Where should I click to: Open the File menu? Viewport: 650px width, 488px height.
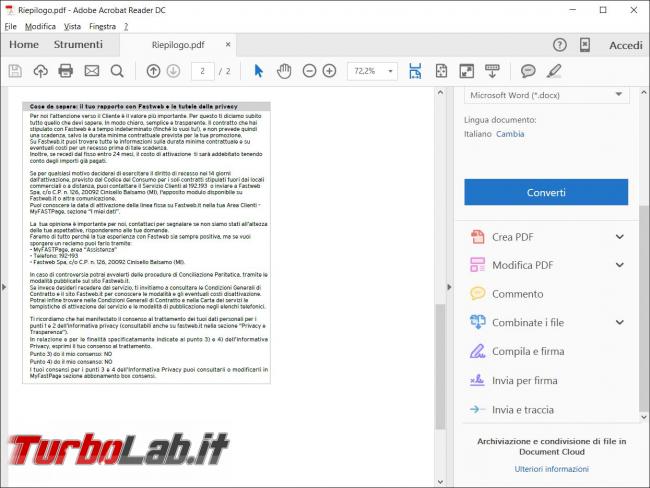click(10, 27)
